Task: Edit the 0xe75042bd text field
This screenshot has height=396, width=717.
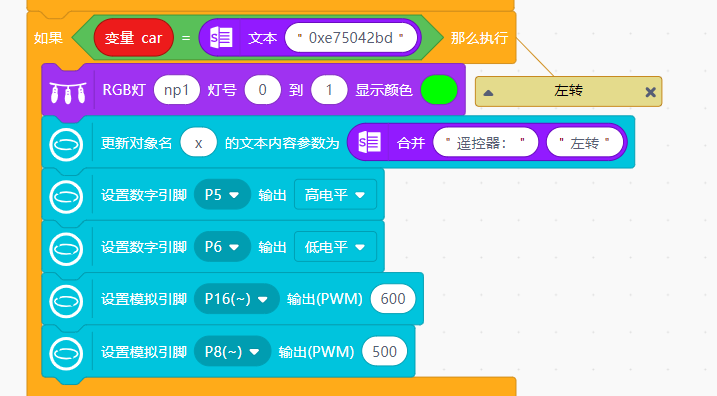Action: [351, 37]
